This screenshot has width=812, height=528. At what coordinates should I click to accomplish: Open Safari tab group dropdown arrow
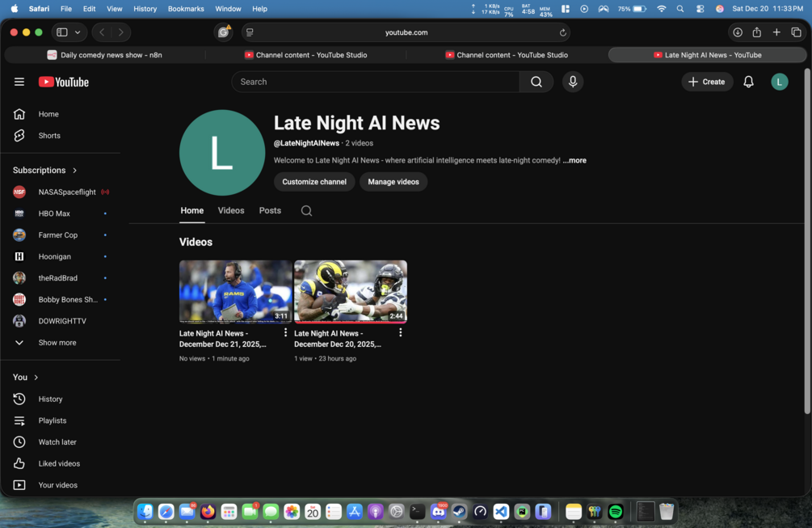point(78,32)
